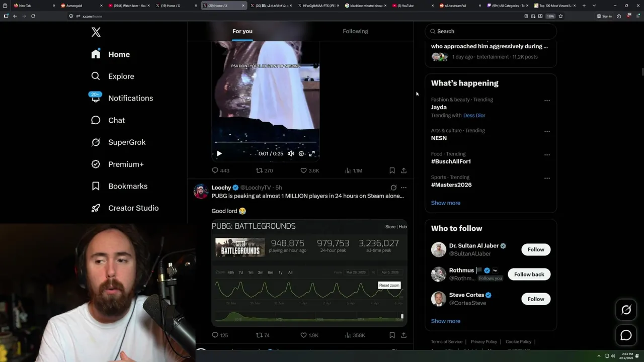Follow Steve Cortes
This screenshot has width=644, height=362.
tap(536, 299)
